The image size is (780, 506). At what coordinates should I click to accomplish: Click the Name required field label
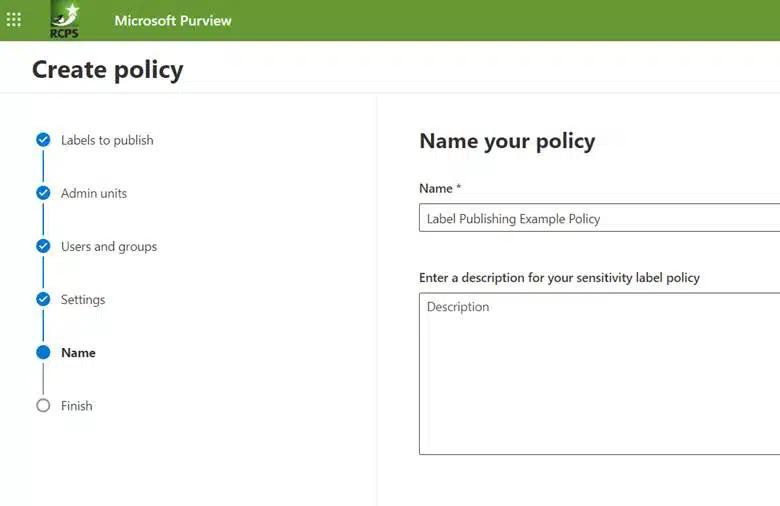coord(440,189)
